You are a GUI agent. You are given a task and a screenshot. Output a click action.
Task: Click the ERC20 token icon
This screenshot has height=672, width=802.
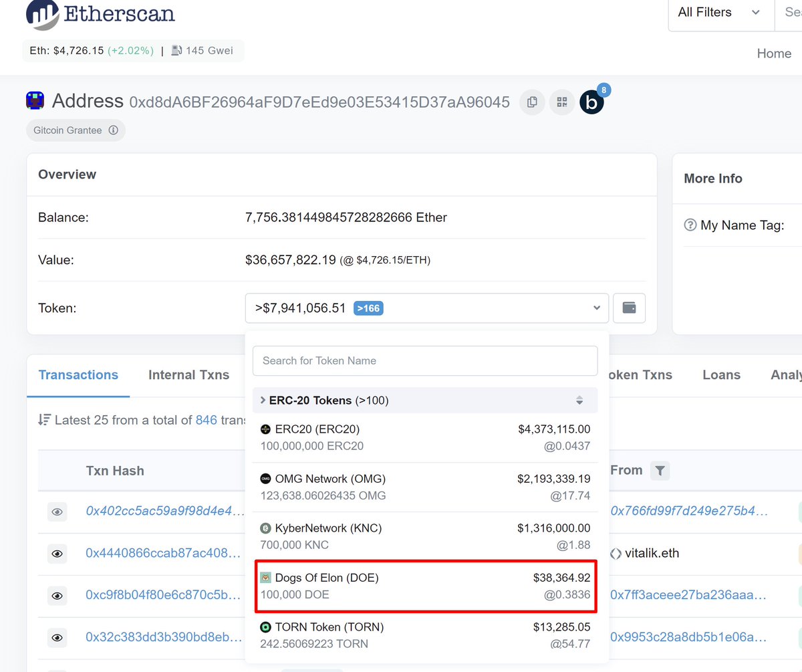tap(265, 429)
